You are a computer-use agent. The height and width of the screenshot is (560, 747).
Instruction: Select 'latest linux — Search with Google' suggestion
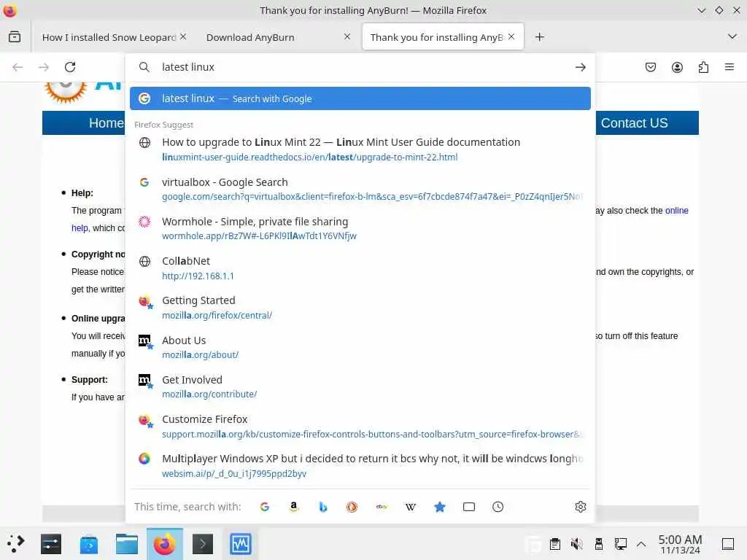pos(360,98)
